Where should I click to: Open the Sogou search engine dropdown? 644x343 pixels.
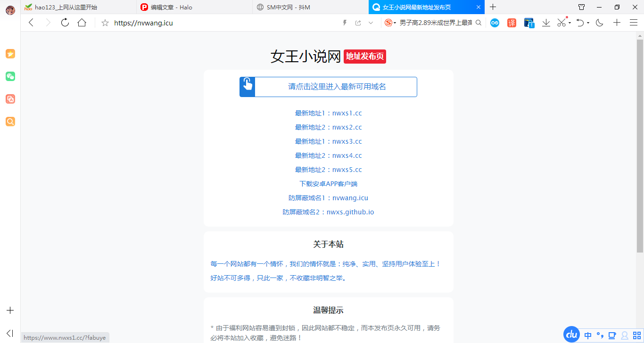tap(390, 23)
